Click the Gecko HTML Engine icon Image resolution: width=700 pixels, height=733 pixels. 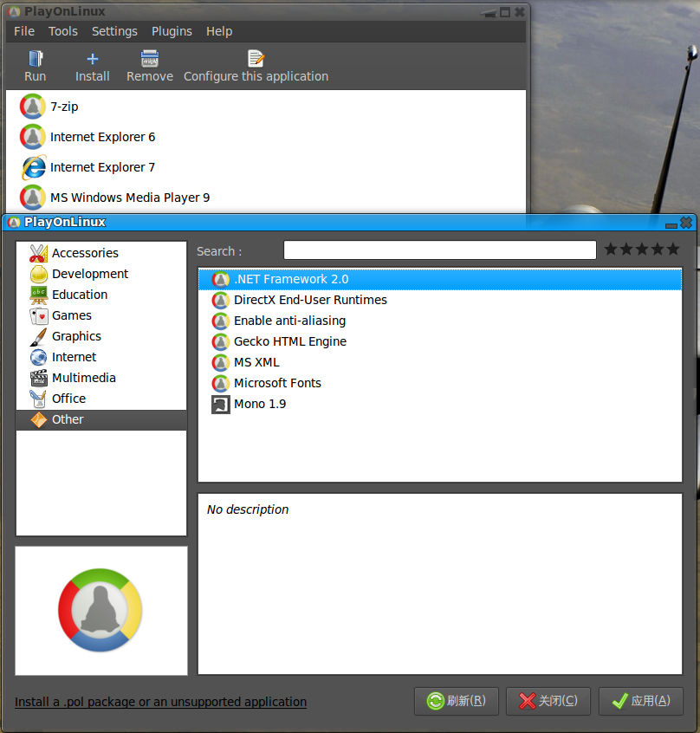click(x=221, y=341)
